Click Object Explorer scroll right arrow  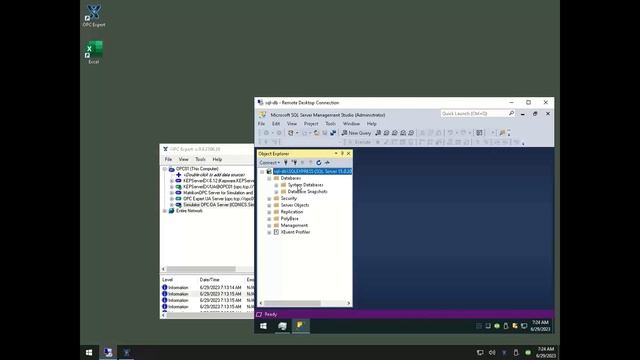pyautogui.click(x=349, y=303)
